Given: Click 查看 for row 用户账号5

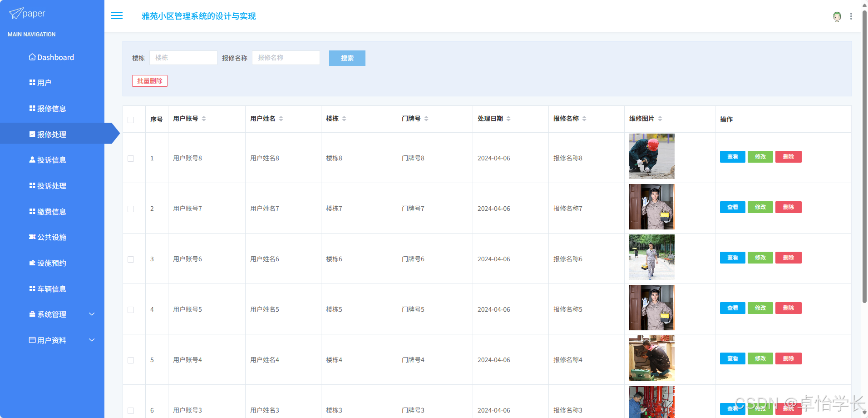Looking at the screenshot, I should (x=733, y=308).
